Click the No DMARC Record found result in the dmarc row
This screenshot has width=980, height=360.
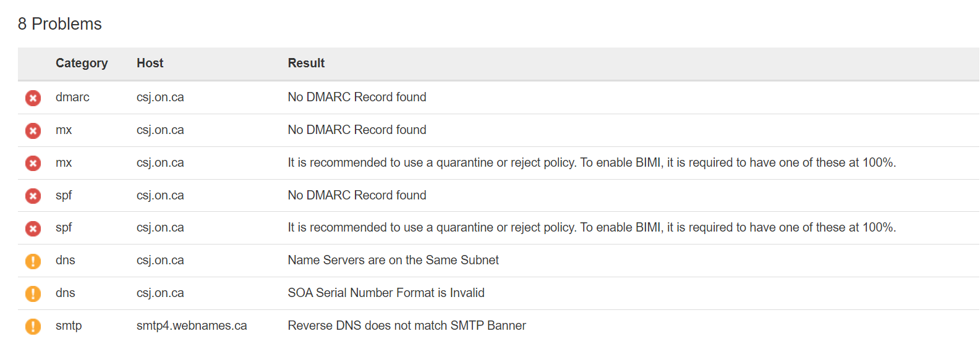pyautogui.click(x=357, y=97)
